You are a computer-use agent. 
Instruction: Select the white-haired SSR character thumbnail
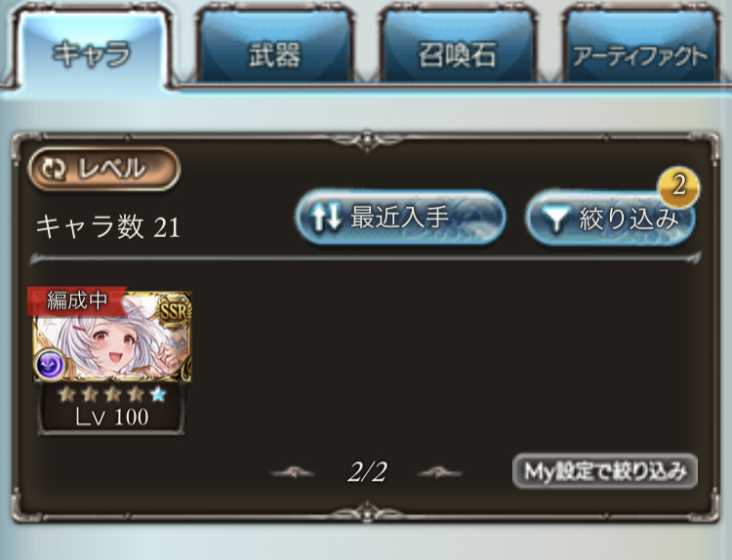pyautogui.click(x=112, y=337)
